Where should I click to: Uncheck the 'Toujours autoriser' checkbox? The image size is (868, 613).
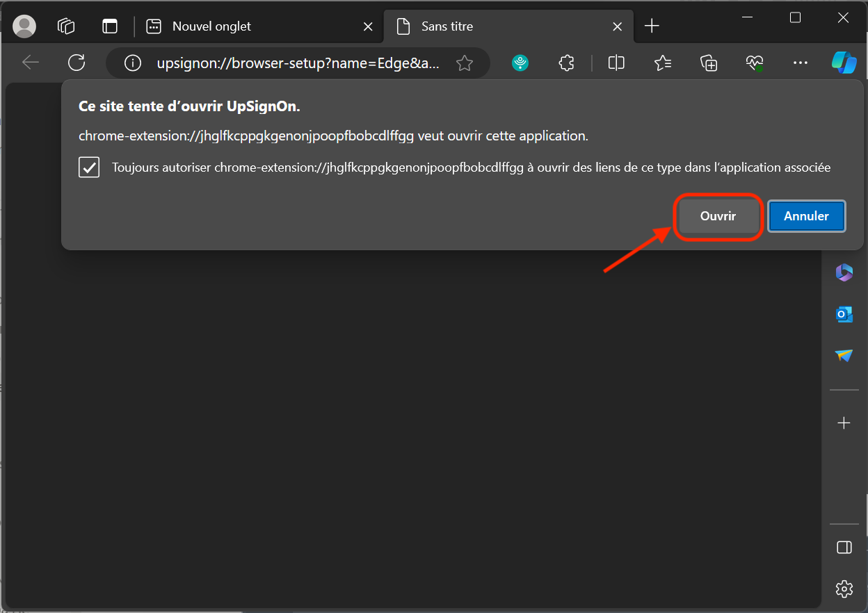coord(89,167)
